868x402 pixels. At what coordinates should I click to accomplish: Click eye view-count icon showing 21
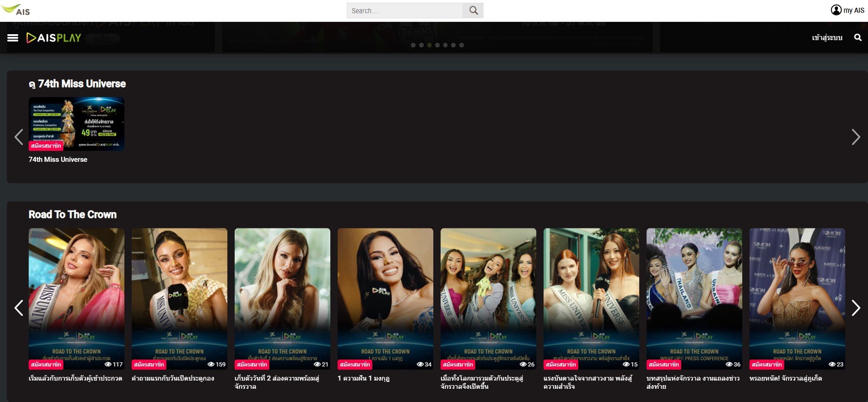pyautogui.click(x=317, y=365)
